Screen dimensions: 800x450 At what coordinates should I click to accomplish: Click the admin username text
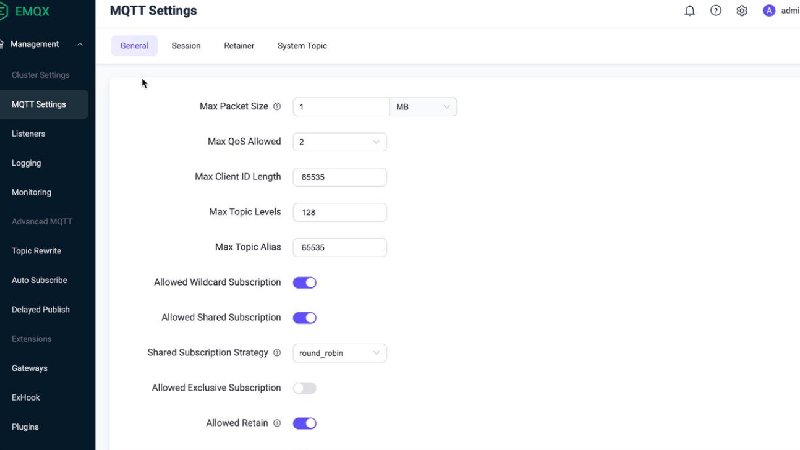790,11
